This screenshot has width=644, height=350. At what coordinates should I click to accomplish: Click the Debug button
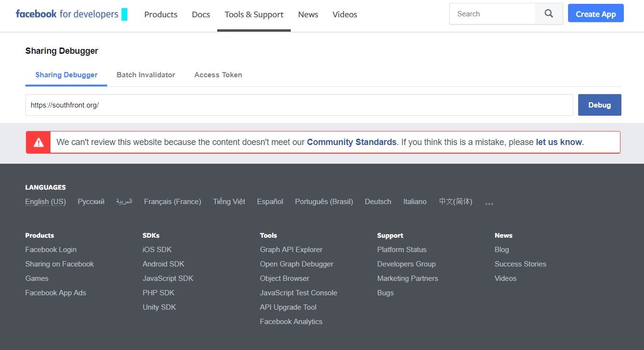pyautogui.click(x=599, y=105)
